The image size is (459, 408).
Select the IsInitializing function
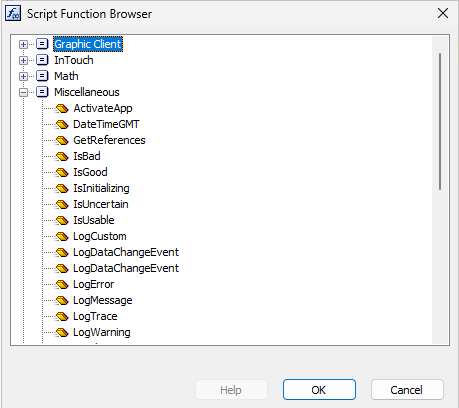coord(101,188)
